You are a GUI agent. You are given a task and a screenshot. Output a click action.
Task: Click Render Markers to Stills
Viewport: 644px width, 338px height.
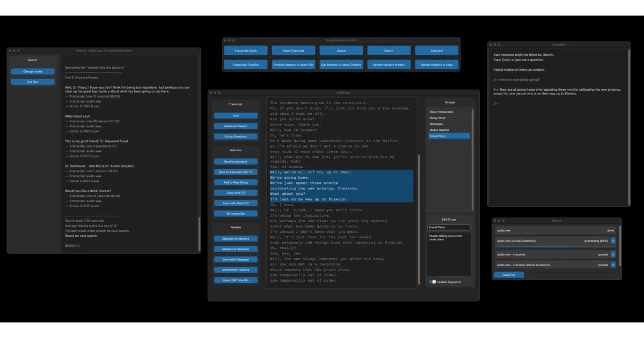coord(389,64)
